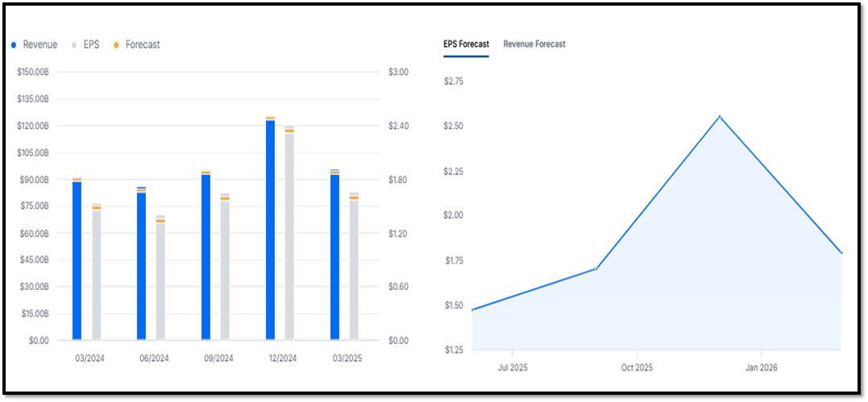This screenshot has height=402, width=868.
Task: Click the 09/2024 gray EPS bar
Action: (x=225, y=270)
